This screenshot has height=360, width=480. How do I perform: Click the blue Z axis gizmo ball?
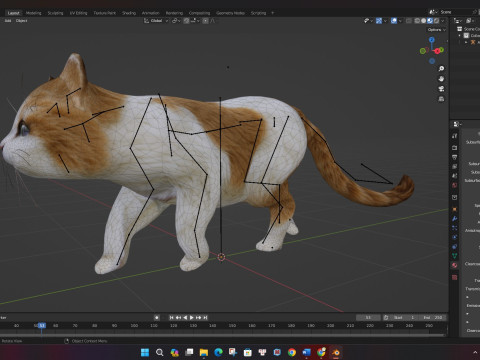click(432, 40)
